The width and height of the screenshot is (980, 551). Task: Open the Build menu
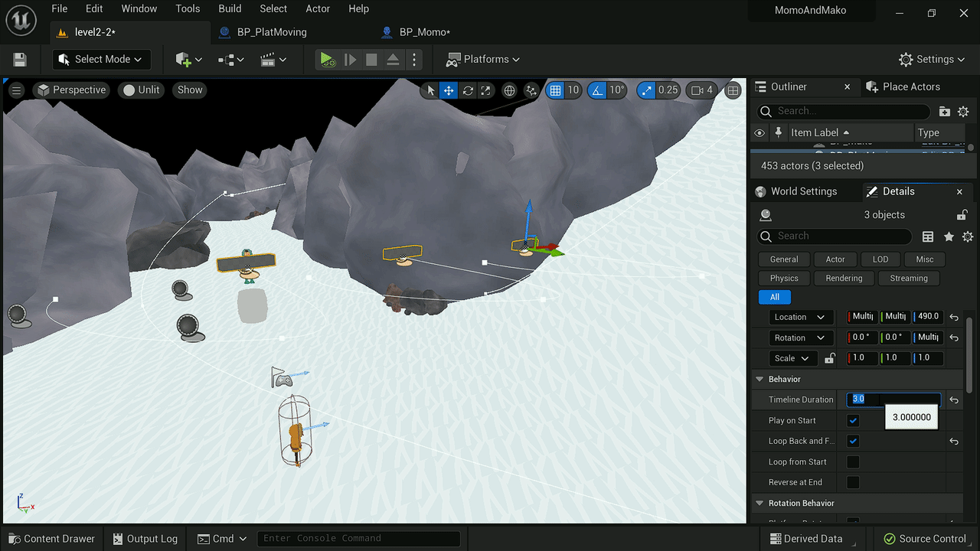(x=230, y=9)
